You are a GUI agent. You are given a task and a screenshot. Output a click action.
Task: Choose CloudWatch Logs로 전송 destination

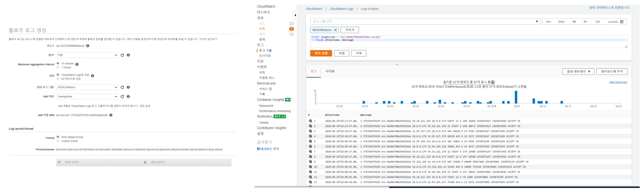(x=58, y=75)
